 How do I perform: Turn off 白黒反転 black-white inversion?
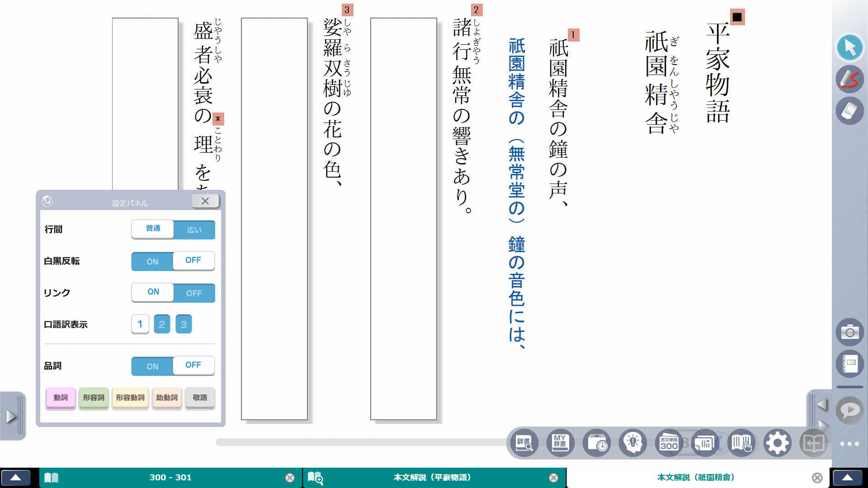193,261
